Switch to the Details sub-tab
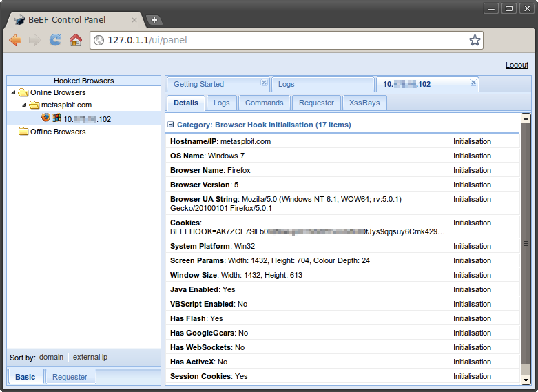Viewport: 538px width, 392px height. (186, 103)
